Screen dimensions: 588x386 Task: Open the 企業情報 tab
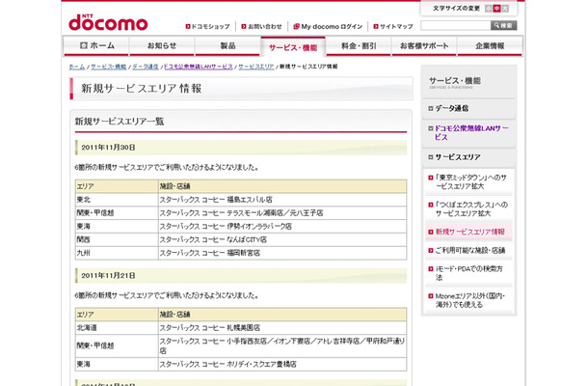coord(490,45)
